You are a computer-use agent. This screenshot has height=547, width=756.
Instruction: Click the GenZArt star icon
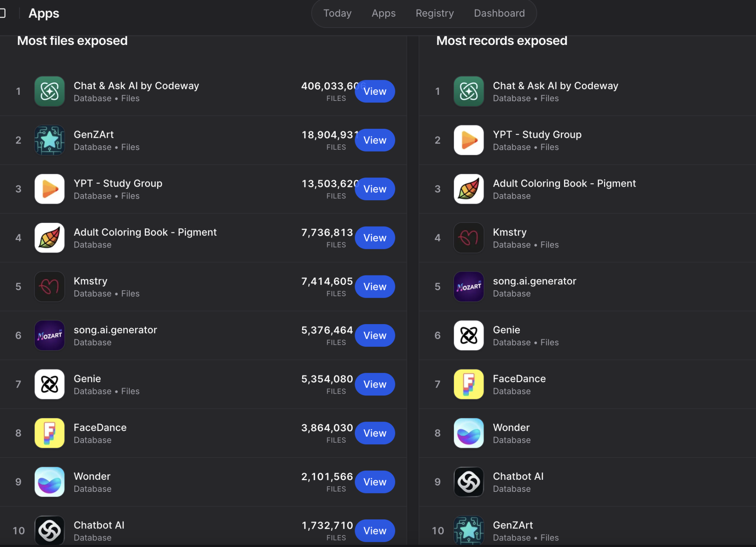point(49,140)
